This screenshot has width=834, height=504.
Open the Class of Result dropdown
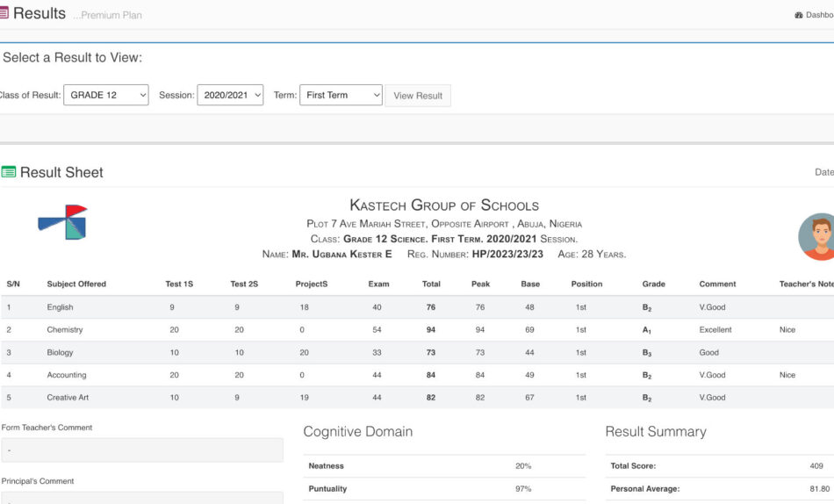click(x=105, y=95)
